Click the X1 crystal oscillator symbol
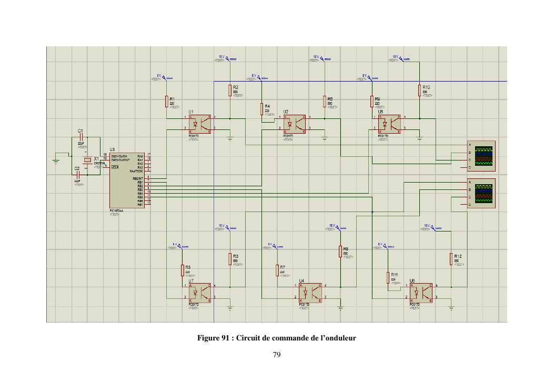This screenshot has width=554, height=392. coord(87,160)
